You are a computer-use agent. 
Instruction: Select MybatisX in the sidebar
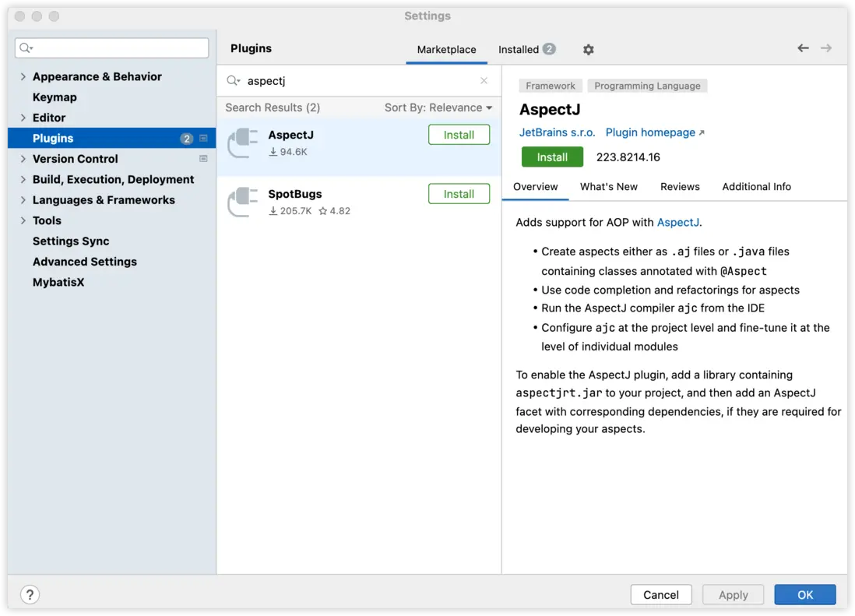[58, 283]
